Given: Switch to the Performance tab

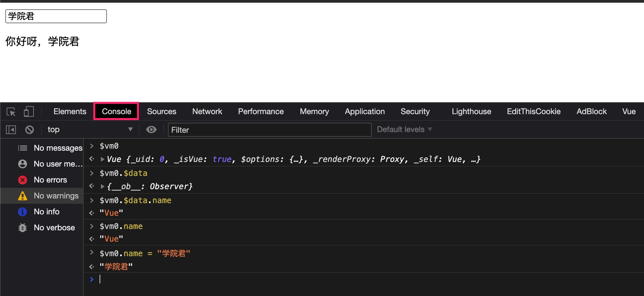Looking at the screenshot, I should point(261,111).
